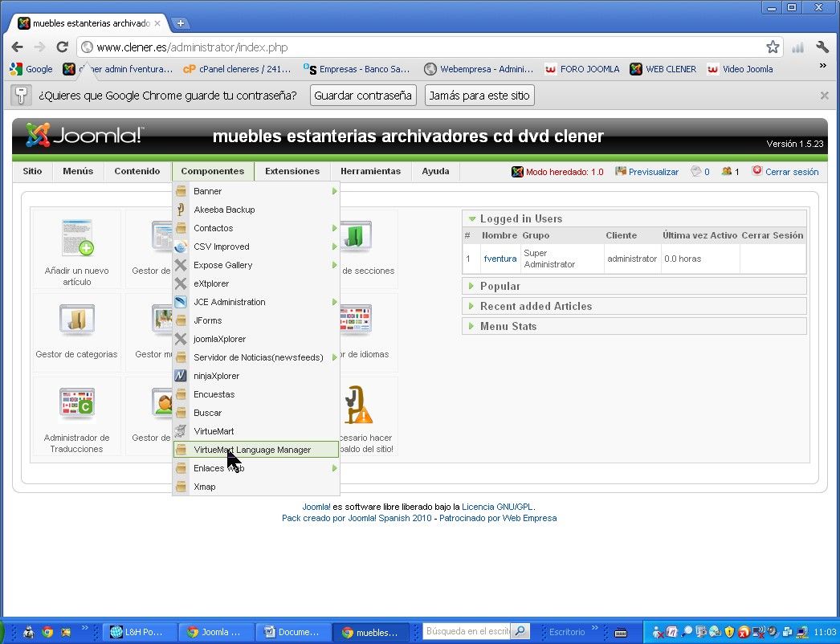Open Gestor de categorías icon

pos(76,320)
